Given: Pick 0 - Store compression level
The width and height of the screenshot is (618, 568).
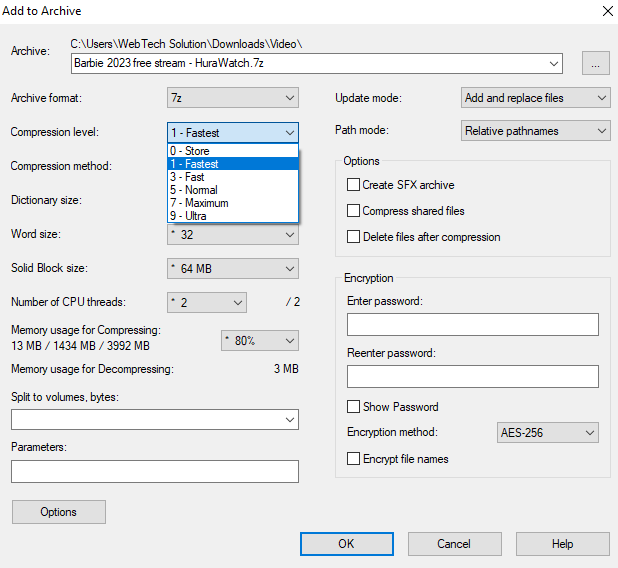Looking at the screenshot, I should 233,151.
